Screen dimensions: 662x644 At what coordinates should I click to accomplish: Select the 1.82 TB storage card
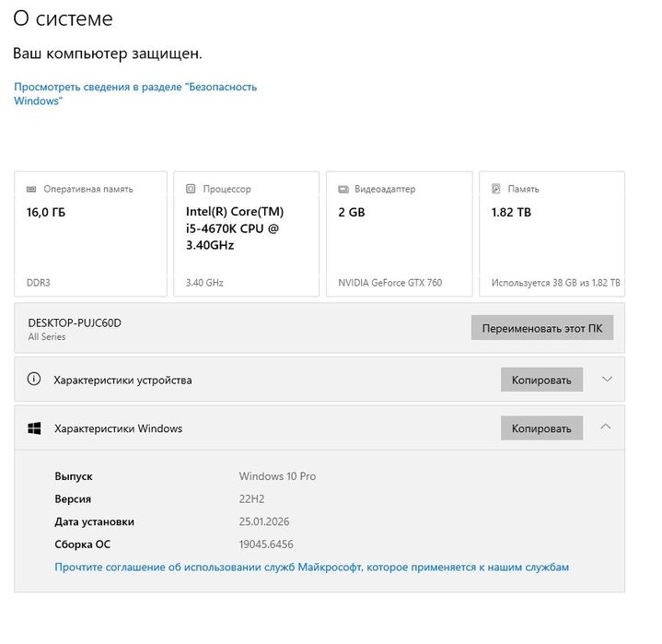[x=552, y=234]
